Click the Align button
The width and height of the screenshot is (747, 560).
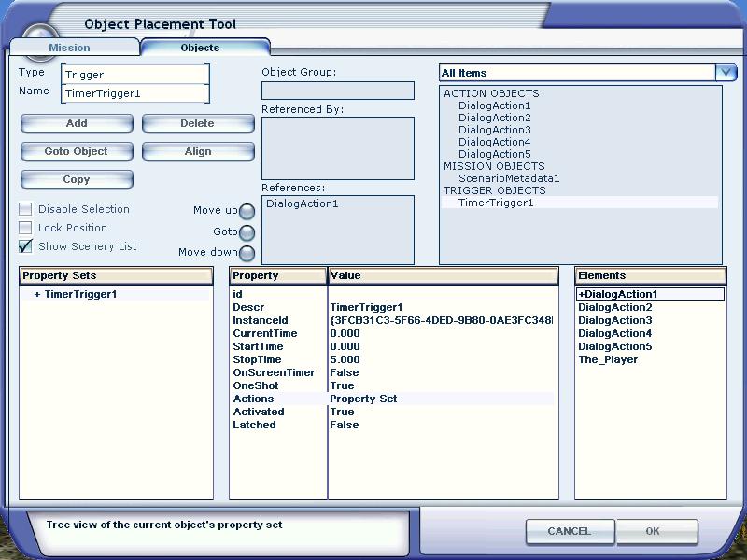[198, 151]
